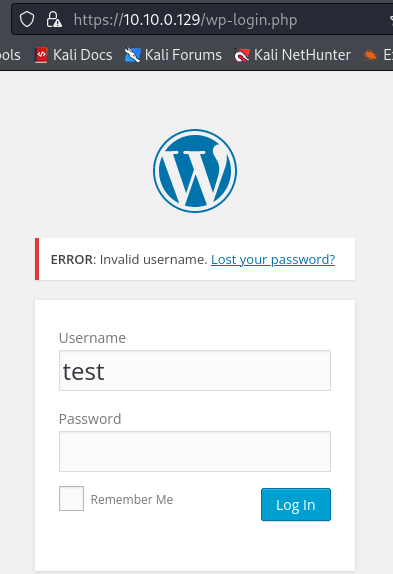Screen dimensions: 393x574
Task: Click the Remember Me label text
Action: [132, 499]
